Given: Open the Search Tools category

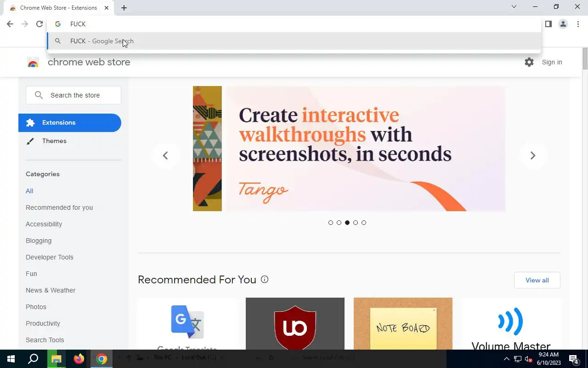Looking at the screenshot, I should click(45, 340).
